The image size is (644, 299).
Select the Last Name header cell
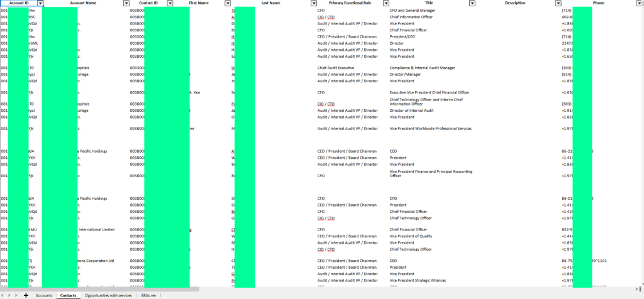pyautogui.click(x=270, y=3)
